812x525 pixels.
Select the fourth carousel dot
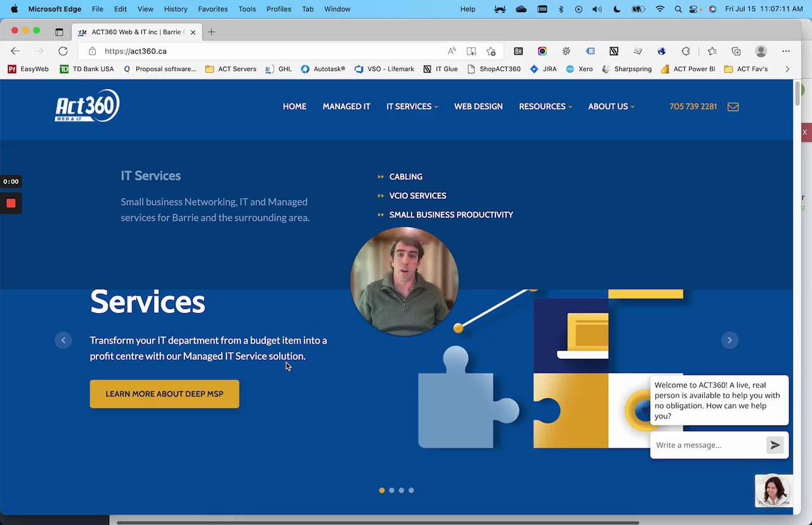coord(411,490)
